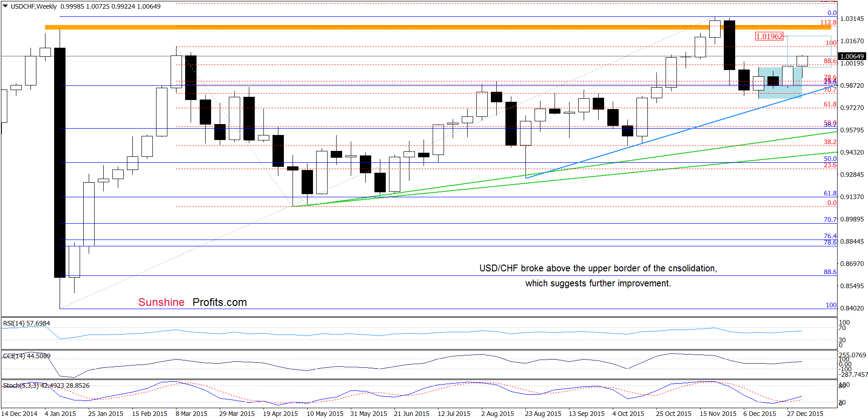Click the triangle arrow beside USDCHF,Weekly

pos(5,6)
